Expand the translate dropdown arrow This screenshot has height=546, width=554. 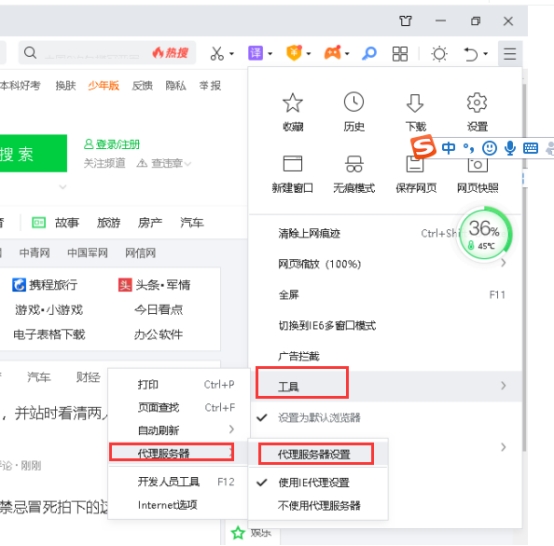[270, 54]
